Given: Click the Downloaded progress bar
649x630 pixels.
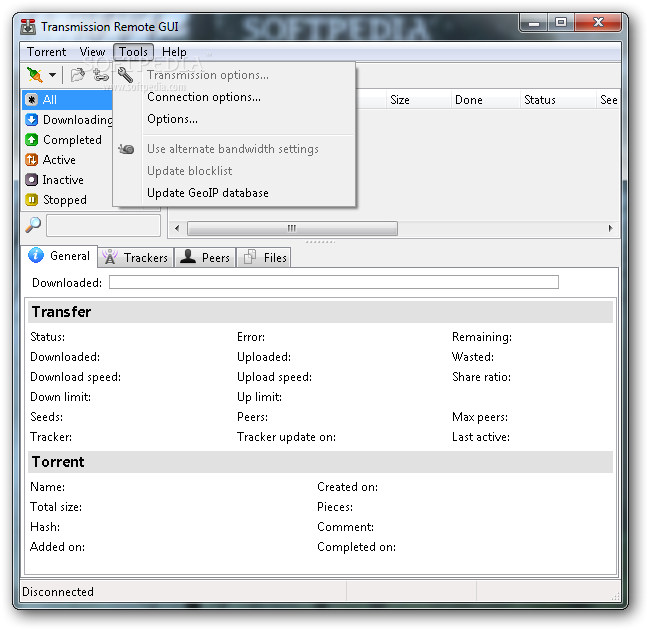Looking at the screenshot, I should [x=334, y=282].
